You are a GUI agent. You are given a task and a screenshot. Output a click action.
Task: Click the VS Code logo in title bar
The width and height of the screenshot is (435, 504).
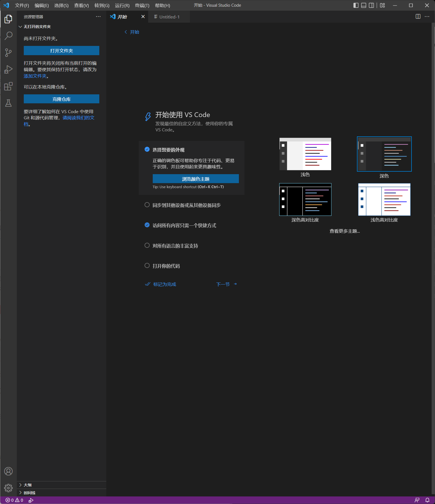pos(6,5)
